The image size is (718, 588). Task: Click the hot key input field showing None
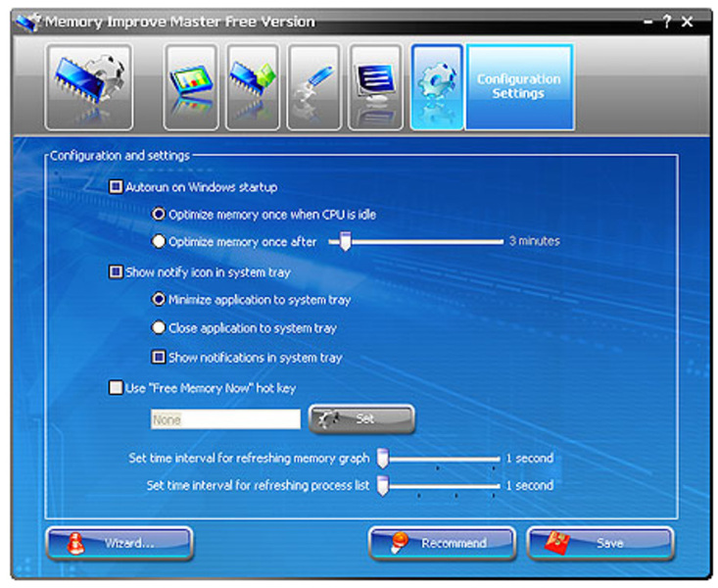click(x=225, y=419)
